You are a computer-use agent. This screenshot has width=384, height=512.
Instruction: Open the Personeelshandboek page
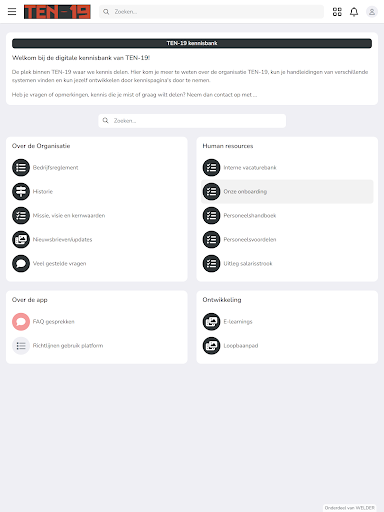[x=250, y=216]
